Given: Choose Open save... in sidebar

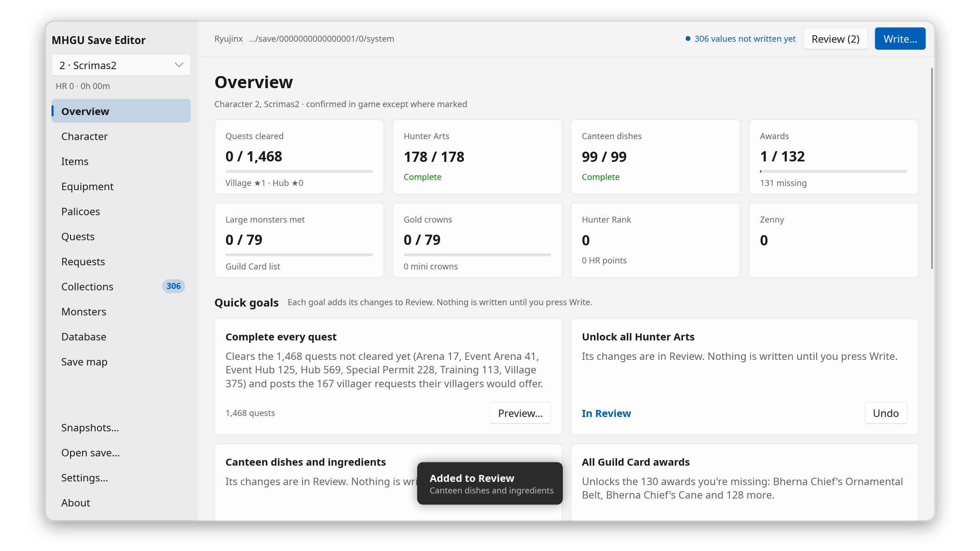Looking at the screenshot, I should tap(121, 453).
